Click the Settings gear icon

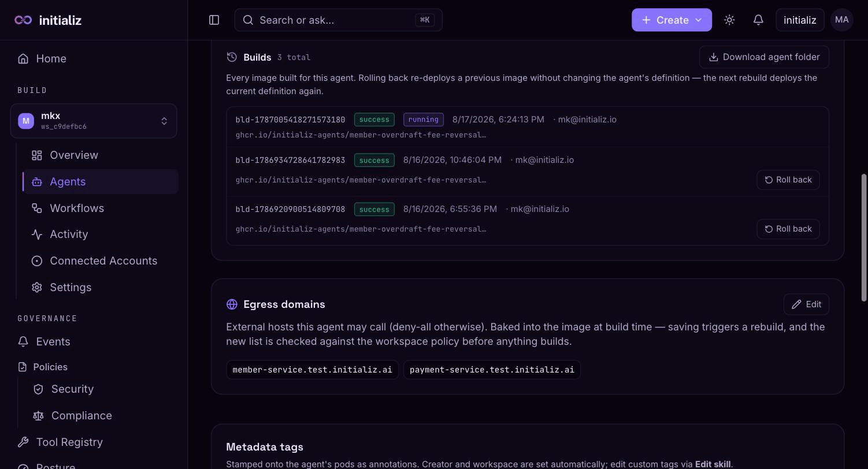(37, 288)
